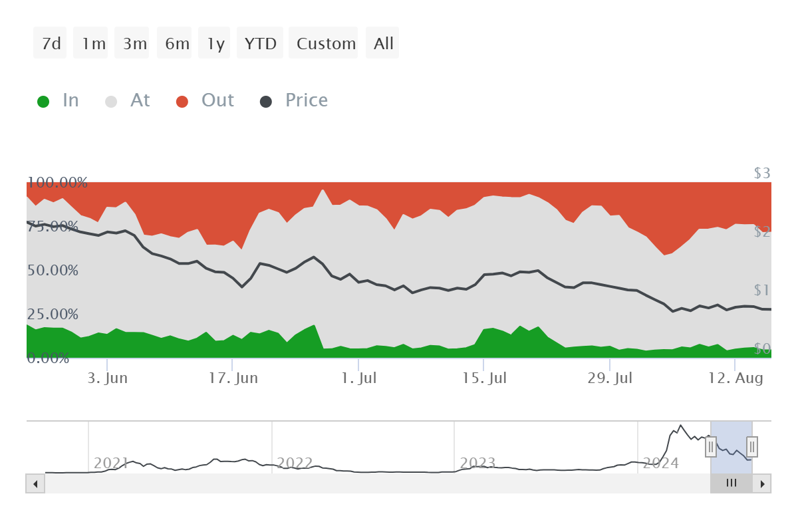Viewport: 798px width, 532px height.
Task: Click the scrollbar right arrow
Action: [762, 483]
